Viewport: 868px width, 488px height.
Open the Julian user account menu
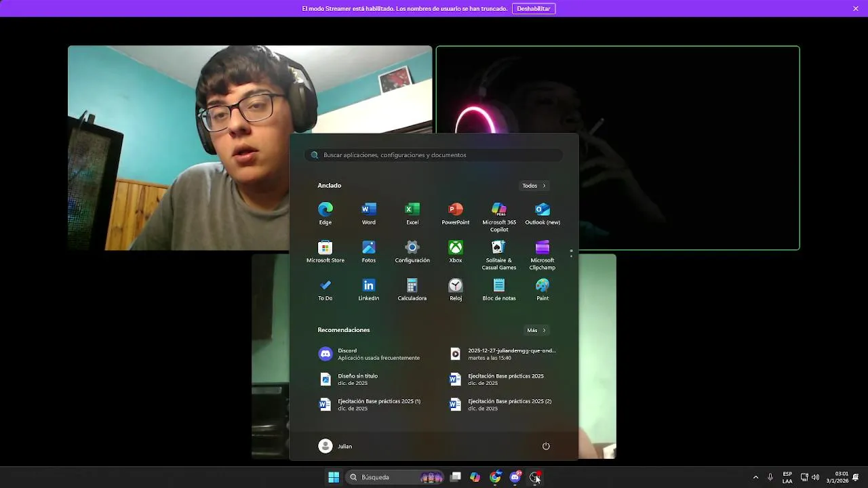pyautogui.click(x=336, y=446)
